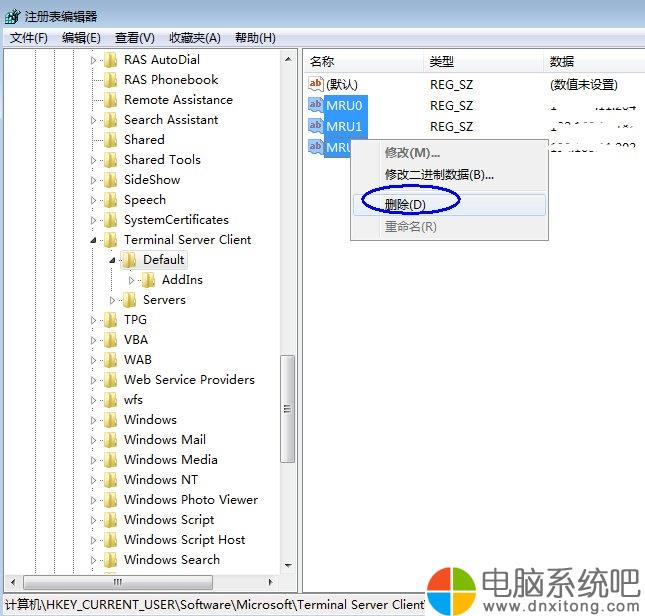Click the 名称 column header
Screen dimensions: 645x616
click(x=322, y=62)
